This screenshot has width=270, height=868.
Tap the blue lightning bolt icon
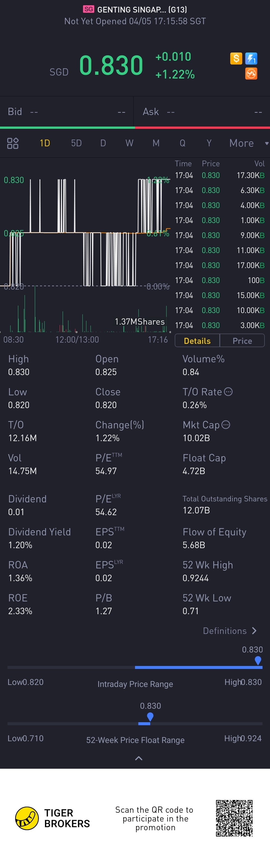coord(251,58)
